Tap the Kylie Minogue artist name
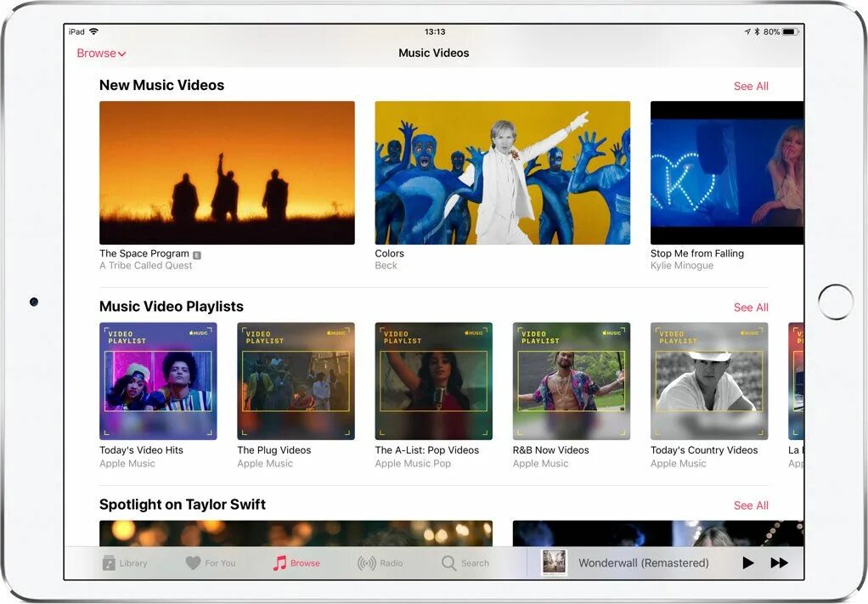868x604 pixels. point(682,266)
